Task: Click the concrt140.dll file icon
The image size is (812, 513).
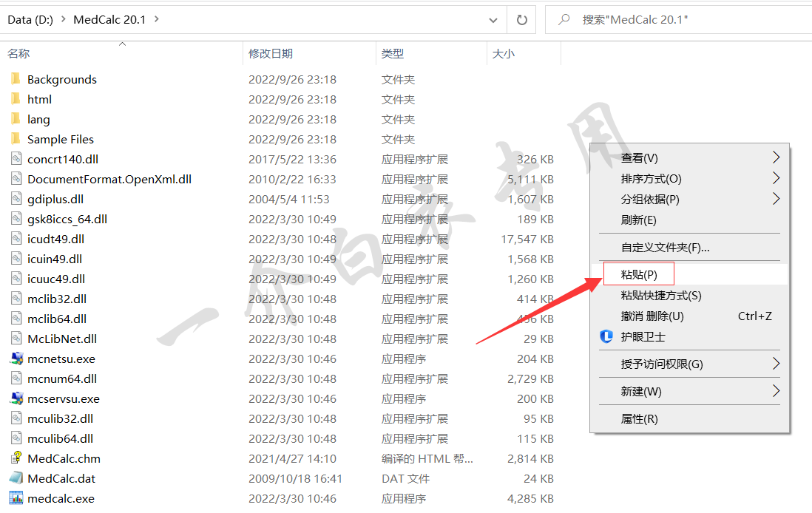Action: point(16,159)
